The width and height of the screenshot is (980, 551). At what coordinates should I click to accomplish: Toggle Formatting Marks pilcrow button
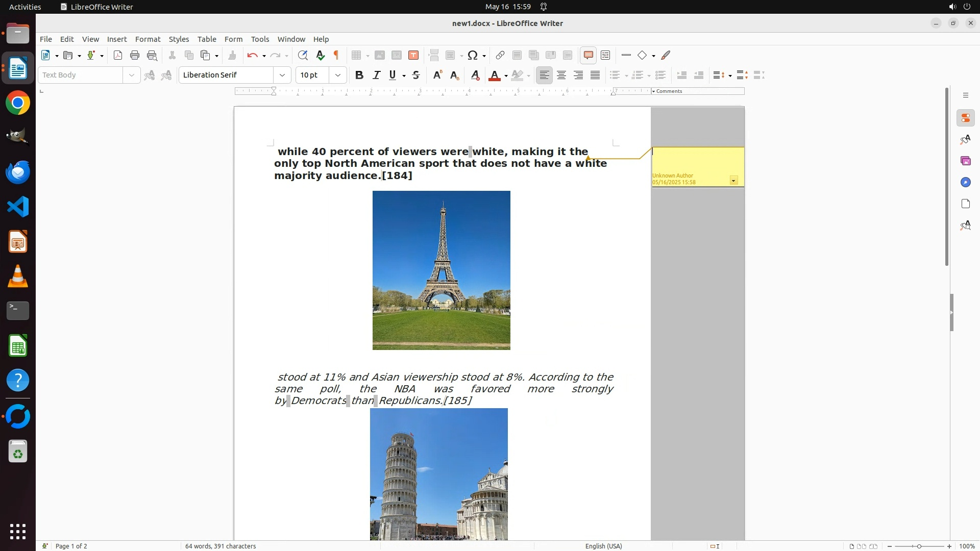point(336,56)
